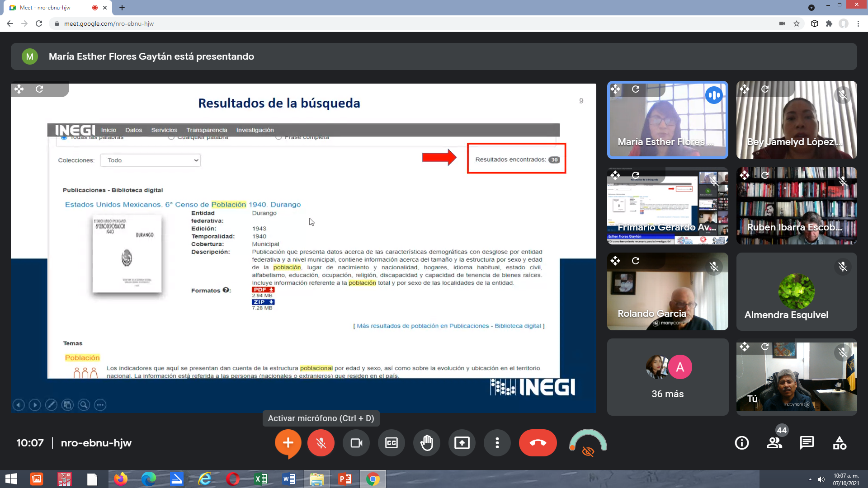Viewport: 868px width, 488px height.
Task: Click 'Más resultados de población' link
Action: [x=448, y=326]
